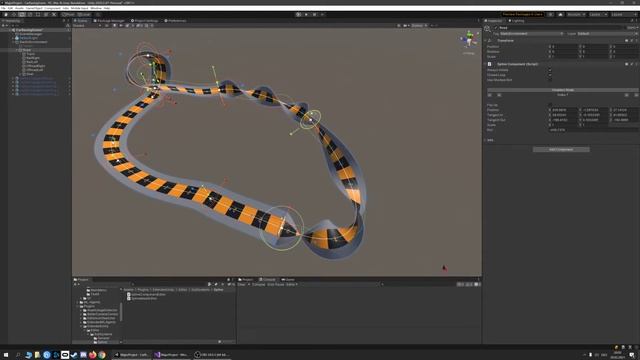Click the Preview Packages in Use button
This screenshot has width=640, height=360.
coord(522,14)
